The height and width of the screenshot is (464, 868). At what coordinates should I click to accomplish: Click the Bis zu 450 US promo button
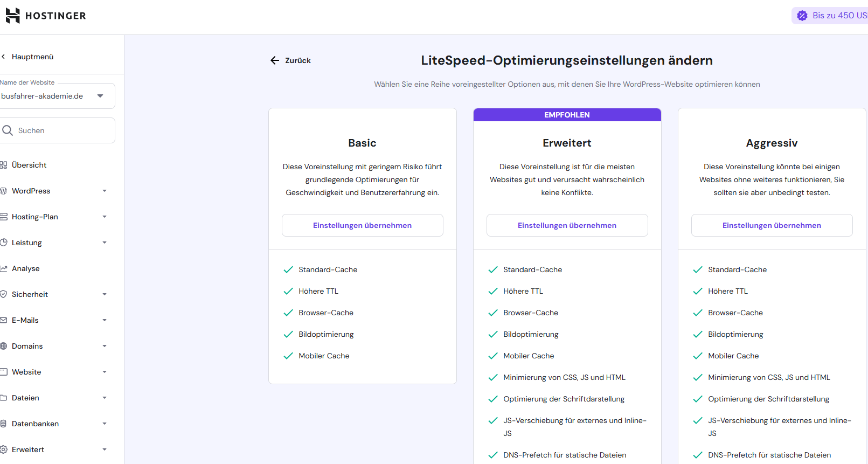click(x=830, y=16)
